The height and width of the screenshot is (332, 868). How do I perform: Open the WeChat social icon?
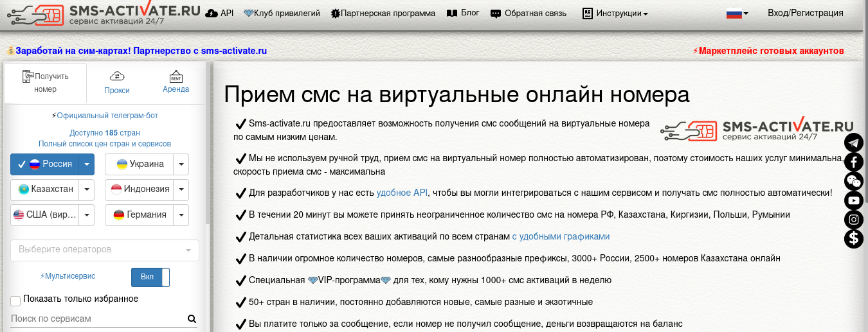(854, 180)
